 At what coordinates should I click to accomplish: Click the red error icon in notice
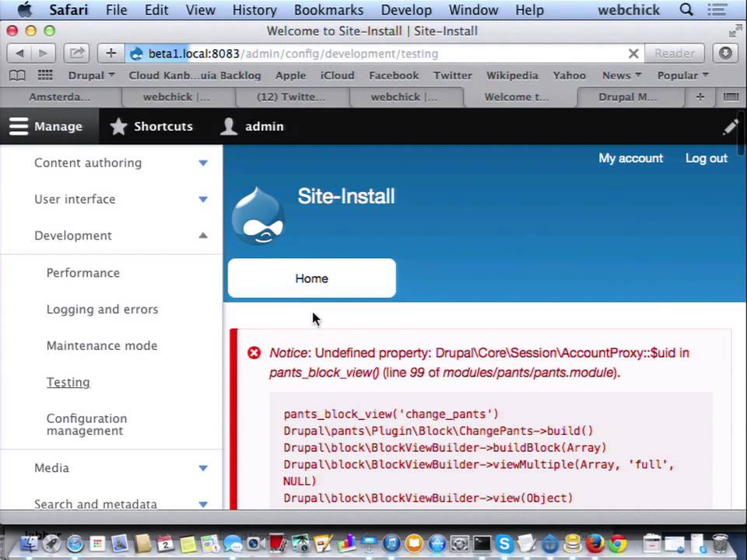[x=254, y=353]
